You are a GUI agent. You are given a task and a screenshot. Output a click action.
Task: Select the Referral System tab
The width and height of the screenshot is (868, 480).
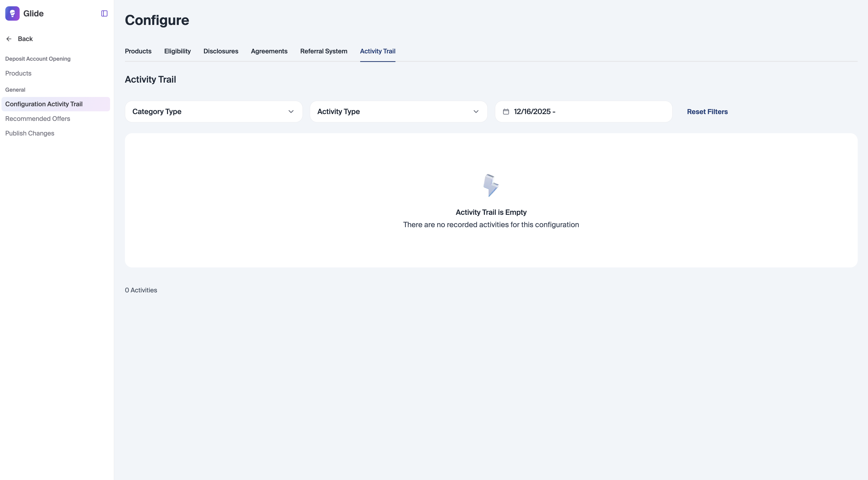[323, 51]
